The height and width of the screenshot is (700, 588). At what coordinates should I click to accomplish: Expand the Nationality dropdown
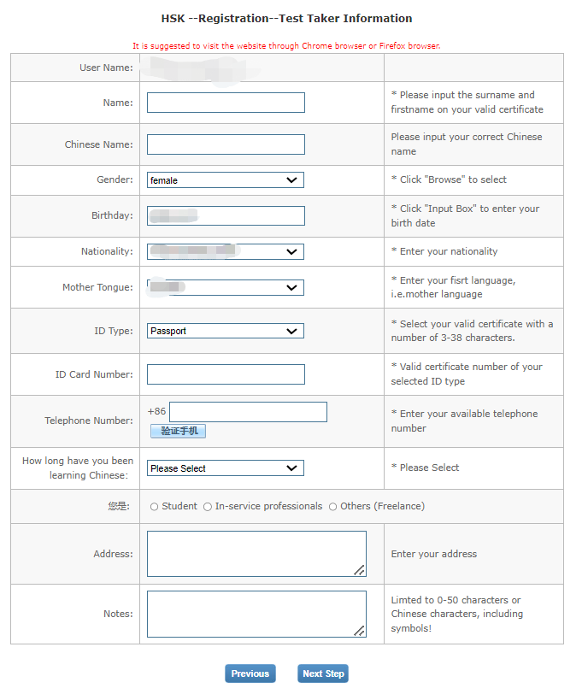(226, 252)
